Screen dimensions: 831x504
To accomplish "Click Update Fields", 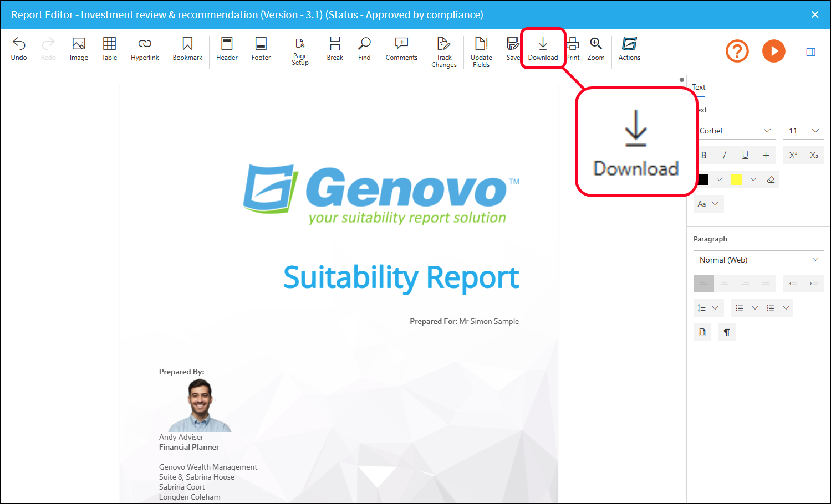I will tap(481, 53).
